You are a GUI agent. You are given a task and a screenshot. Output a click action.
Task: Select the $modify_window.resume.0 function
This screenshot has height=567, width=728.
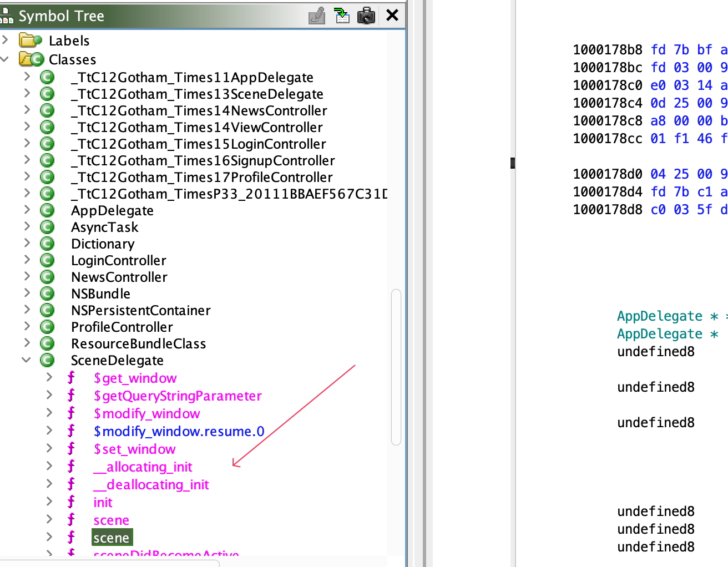[179, 432]
